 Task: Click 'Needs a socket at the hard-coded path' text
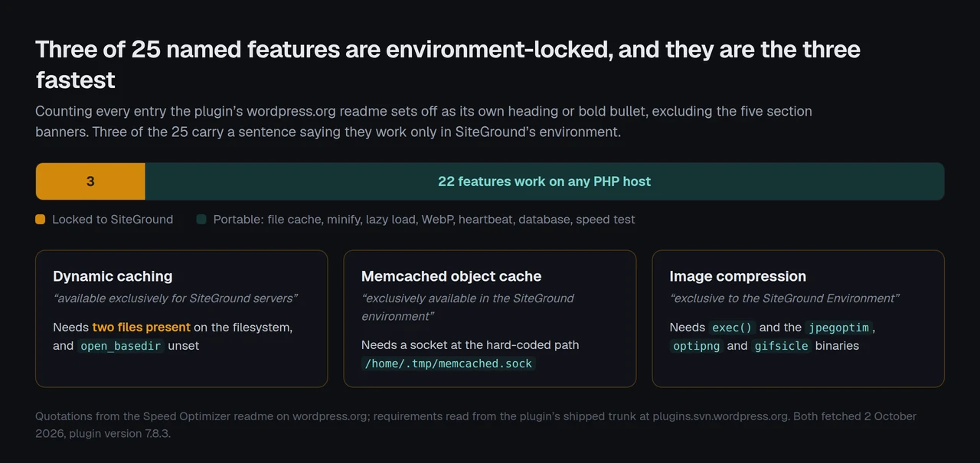[x=470, y=345]
